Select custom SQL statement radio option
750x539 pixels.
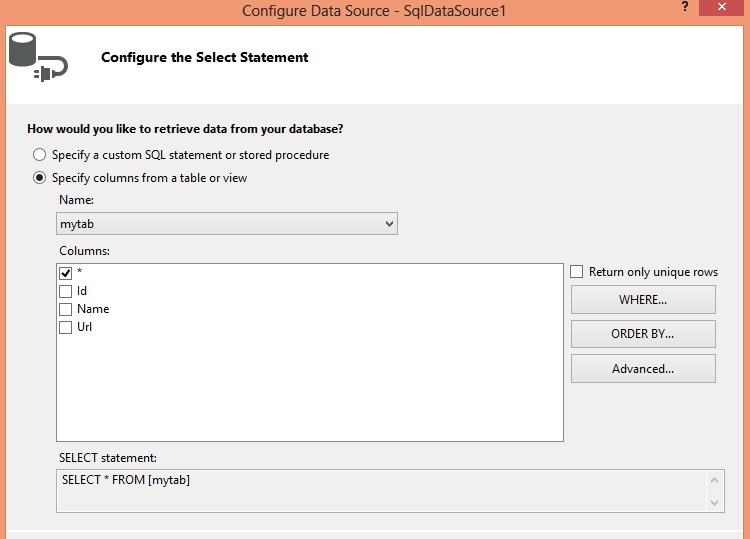[x=39, y=155]
